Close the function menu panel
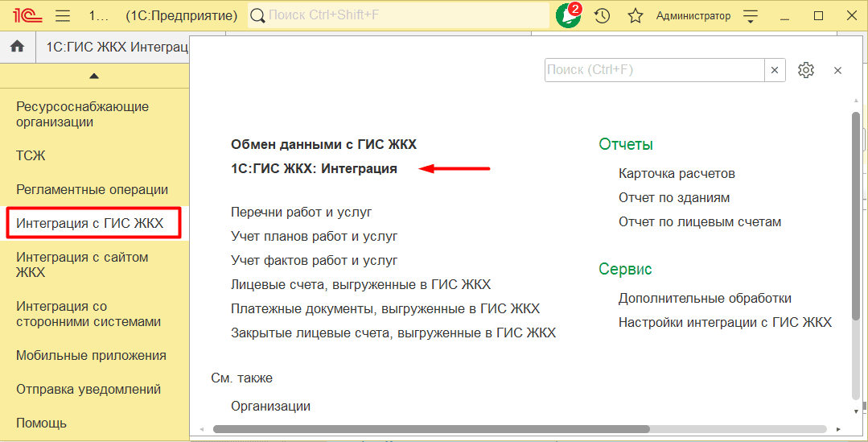868x442 pixels. (837, 70)
